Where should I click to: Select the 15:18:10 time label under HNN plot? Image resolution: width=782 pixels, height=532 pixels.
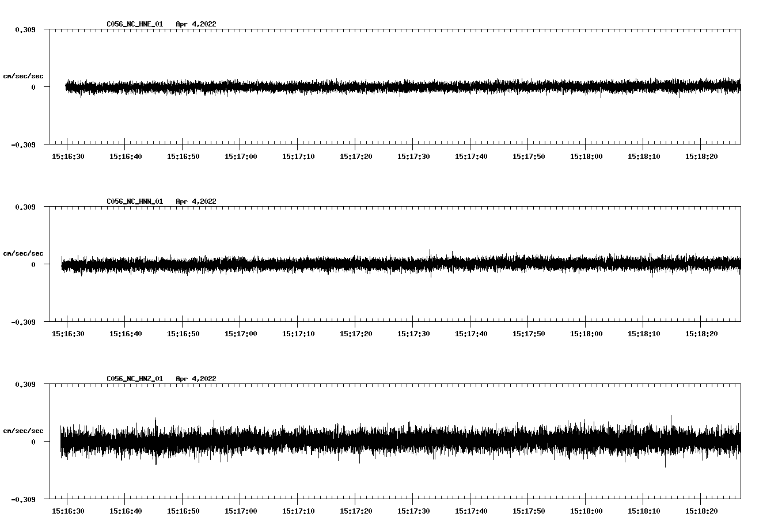644,334
